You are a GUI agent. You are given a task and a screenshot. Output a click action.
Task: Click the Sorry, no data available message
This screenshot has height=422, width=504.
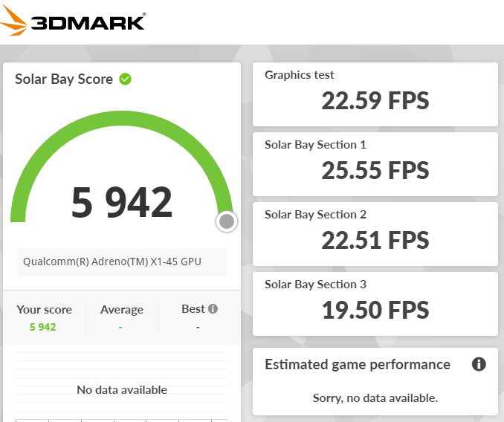(375, 398)
